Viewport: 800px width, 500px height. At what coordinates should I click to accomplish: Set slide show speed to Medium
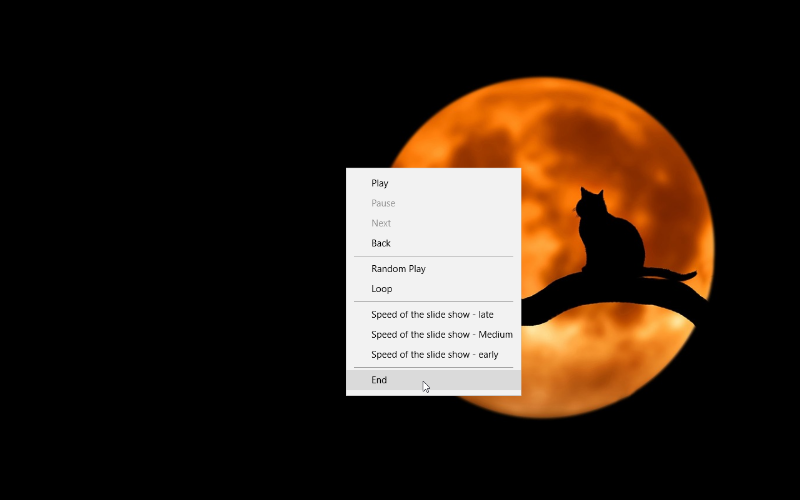tap(441, 335)
